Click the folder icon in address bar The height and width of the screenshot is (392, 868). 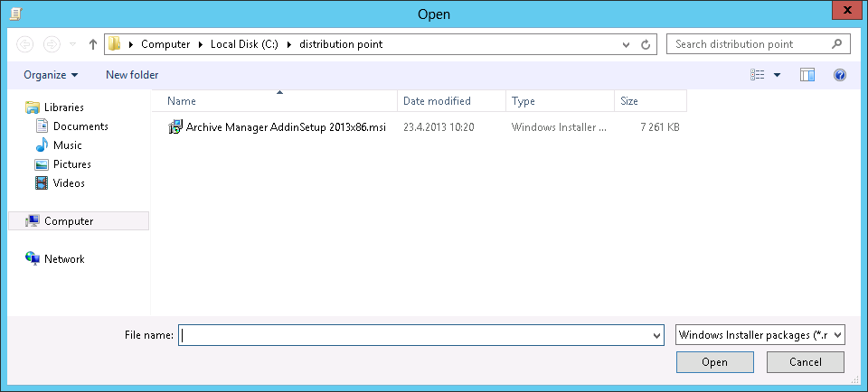(115, 43)
